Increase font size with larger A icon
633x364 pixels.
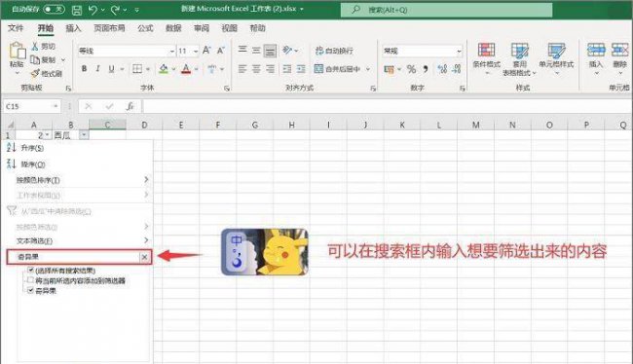click(206, 51)
